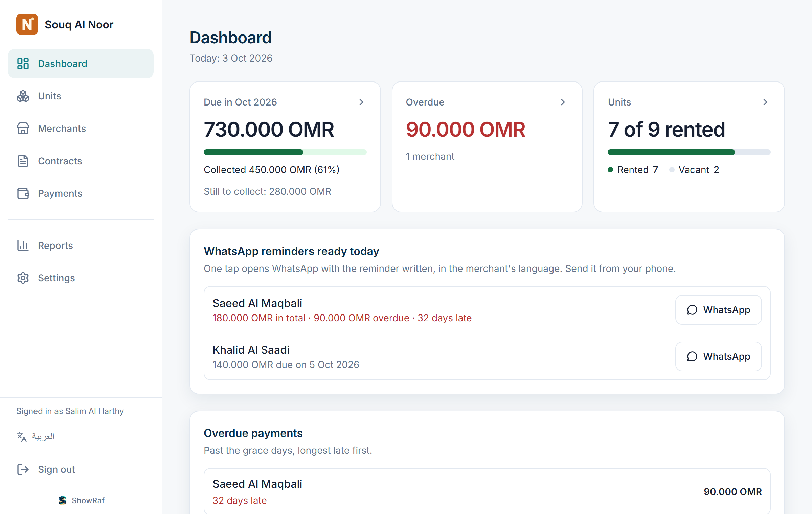812x514 pixels.
Task: Open Settings from the sidebar
Action: pyautogui.click(x=81, y=278)
